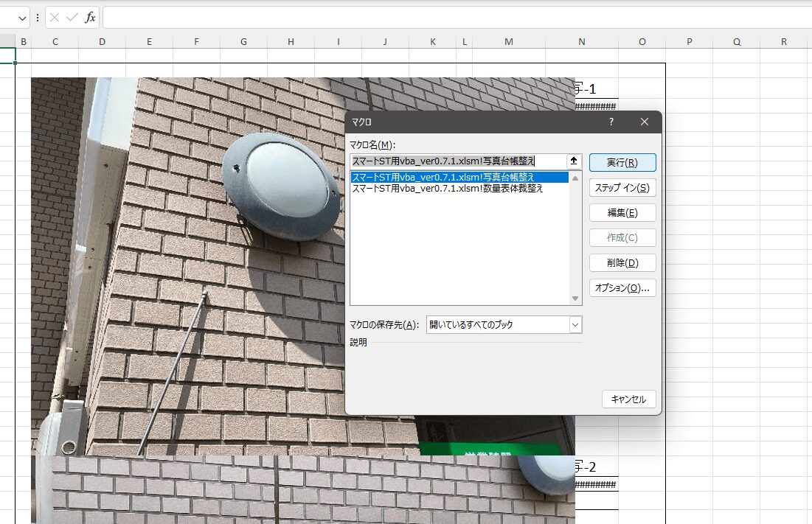Viewport: 812px width, 524px height.
Task: Select the 数量表体裁整え macro in list
Action: pos(459,189)
